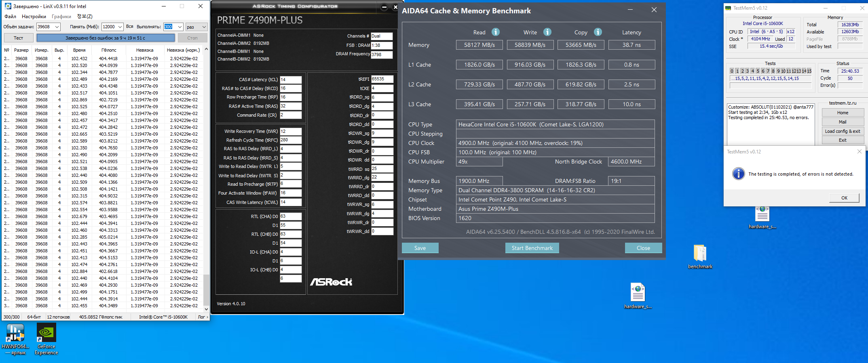This screenshot has width=868, height=363.
Task: Click the CAS Write Latency (tCWL) field
Action: pos(291,202)
